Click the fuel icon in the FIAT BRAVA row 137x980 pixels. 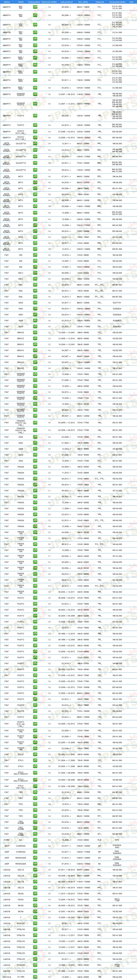coord(35,333)
